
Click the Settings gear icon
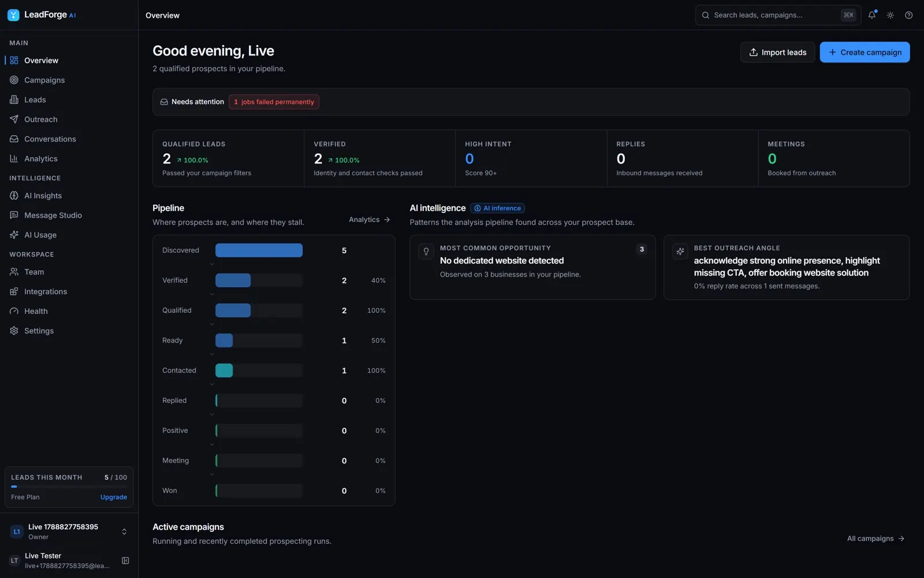point(14,331)
